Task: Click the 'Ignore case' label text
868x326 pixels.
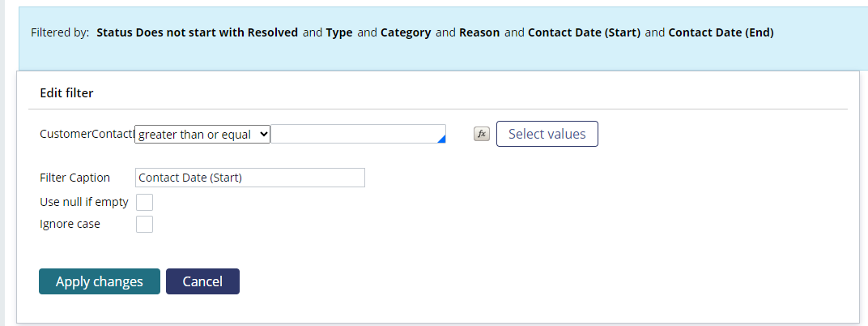Action: [70, 224]
